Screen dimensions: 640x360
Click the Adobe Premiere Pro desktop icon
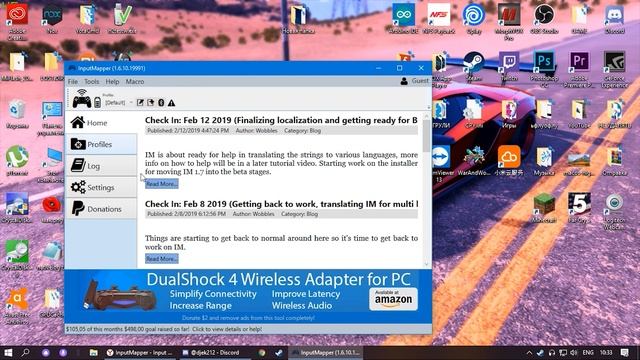tap(579, 69)
